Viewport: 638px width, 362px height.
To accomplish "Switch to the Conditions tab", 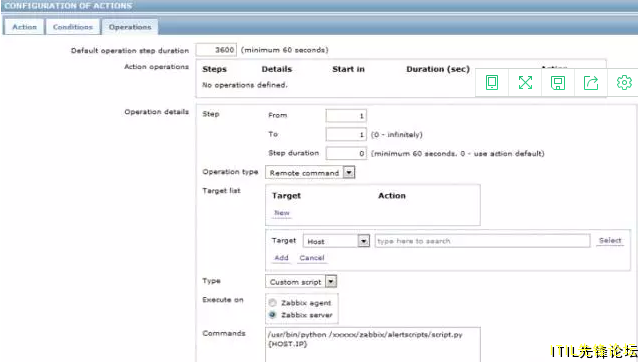I will 73,27.
